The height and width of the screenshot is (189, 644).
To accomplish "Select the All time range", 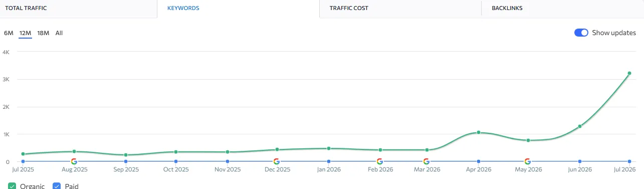I will [59, 33].
